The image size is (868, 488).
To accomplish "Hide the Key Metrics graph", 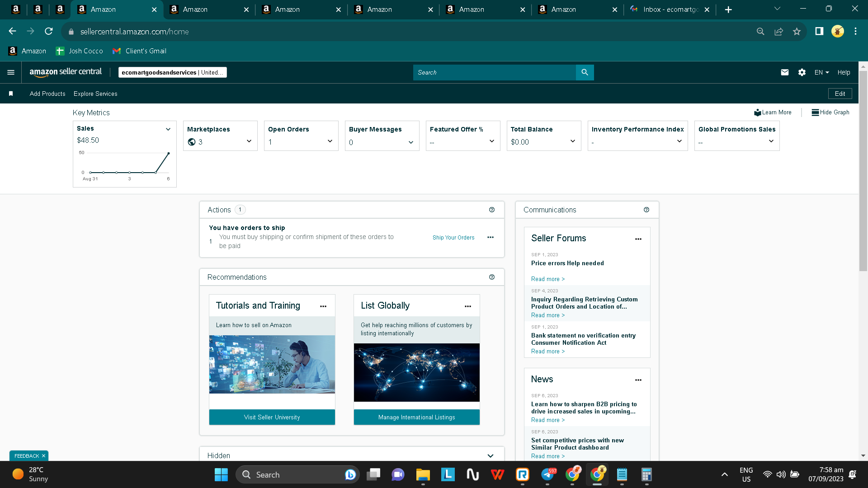I will [830, 113].
